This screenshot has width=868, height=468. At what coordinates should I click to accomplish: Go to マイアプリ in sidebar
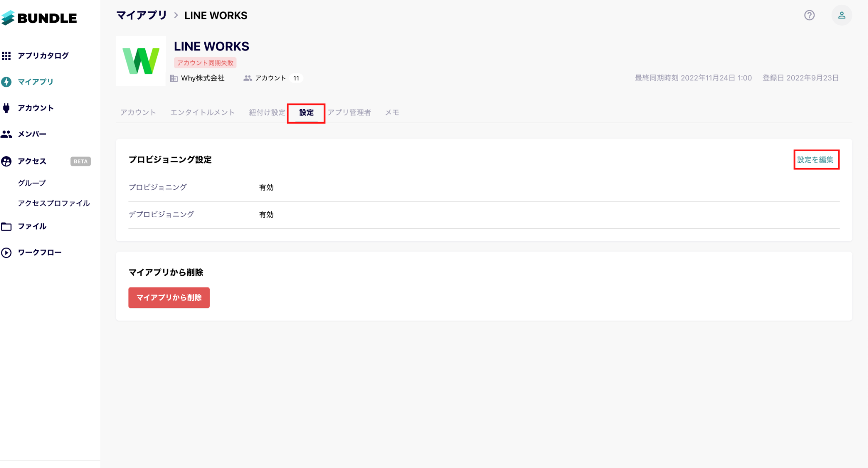tap(36, 82)
